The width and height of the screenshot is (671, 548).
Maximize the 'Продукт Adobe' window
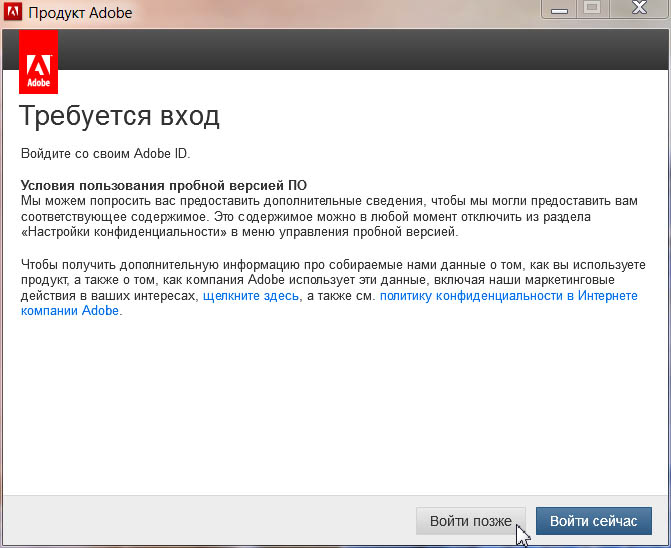pos(592,9)
